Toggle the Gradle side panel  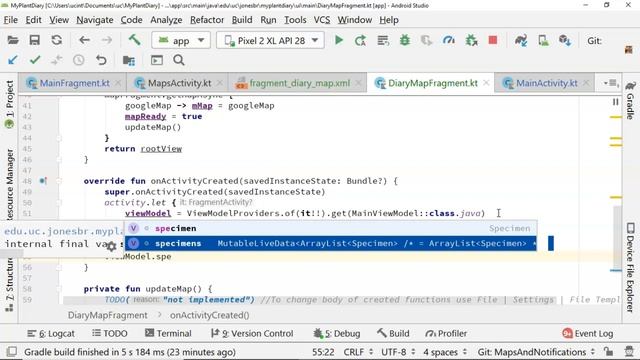(631, 100)
